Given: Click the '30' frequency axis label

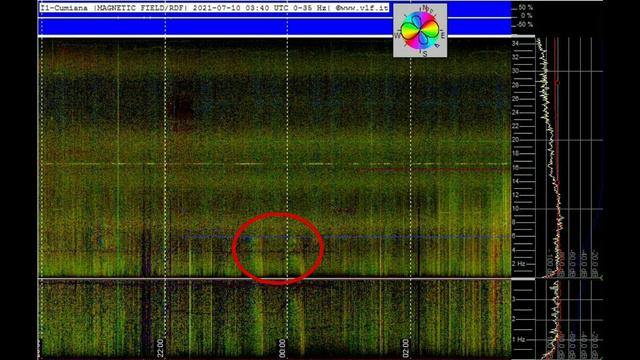Looking at the screenshot, I should pyautogui.click(x=516, y=71).
